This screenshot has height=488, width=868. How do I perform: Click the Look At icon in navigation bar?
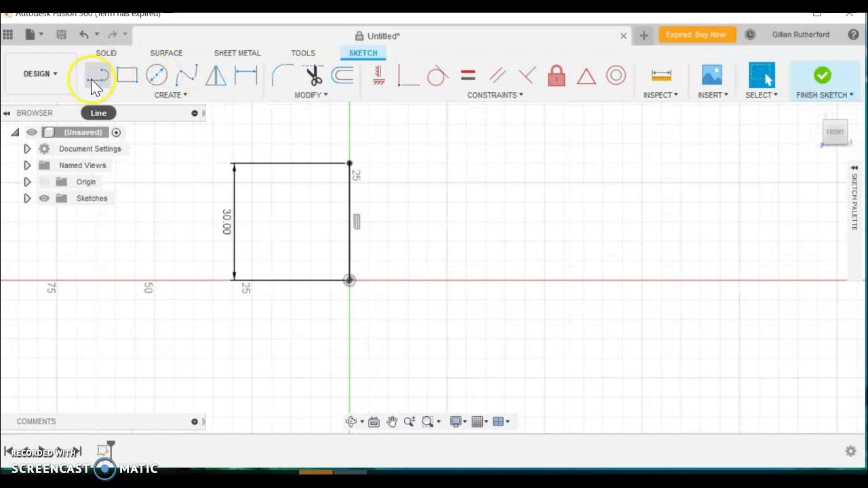[374, 422]
